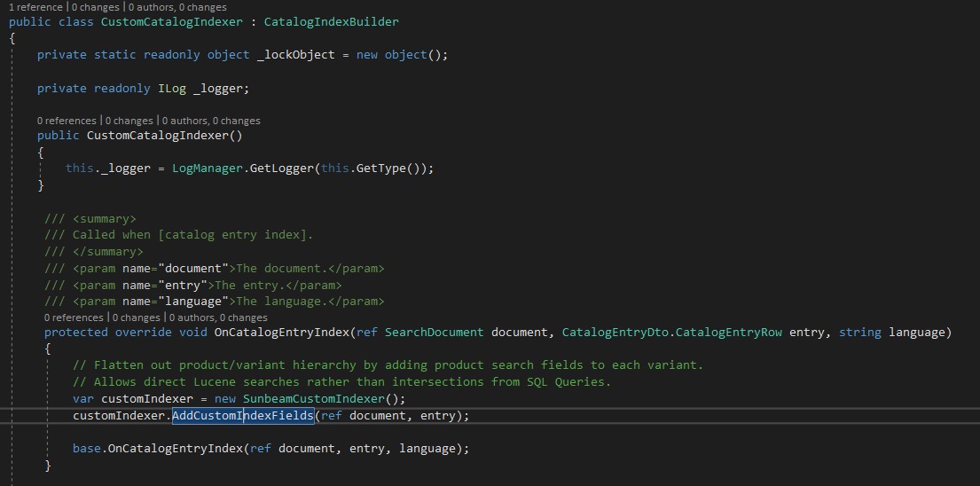Screen dimensions: 980x486
Task: Open the '1 reference' CodeLens above class
Action: 31,7
